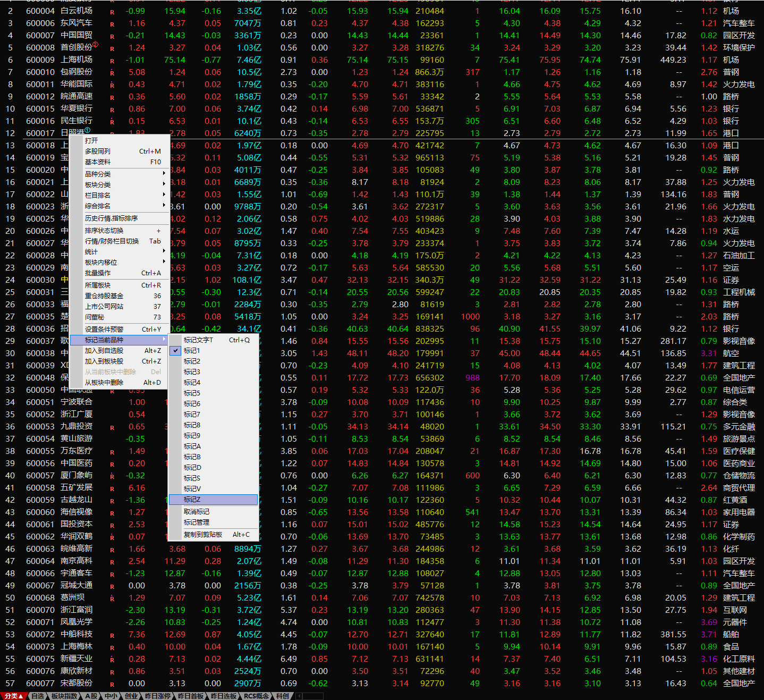Click the R margin marker beside 白云机场
Viewport: 764px width, 700px height.
click(x=112, y=12)
